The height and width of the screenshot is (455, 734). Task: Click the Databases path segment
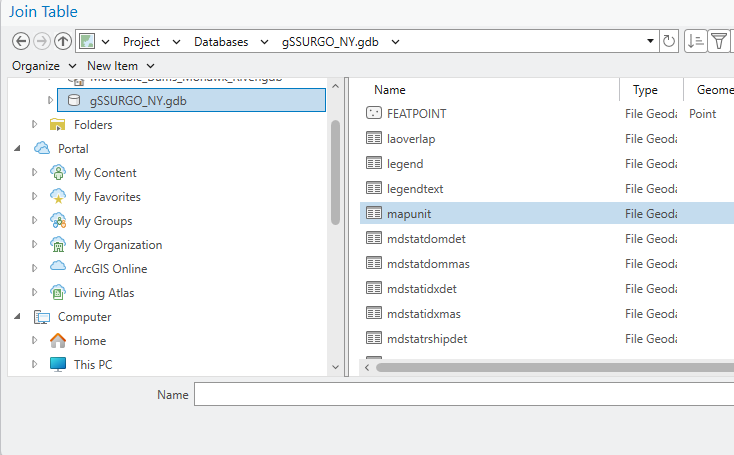pos(221,42)
